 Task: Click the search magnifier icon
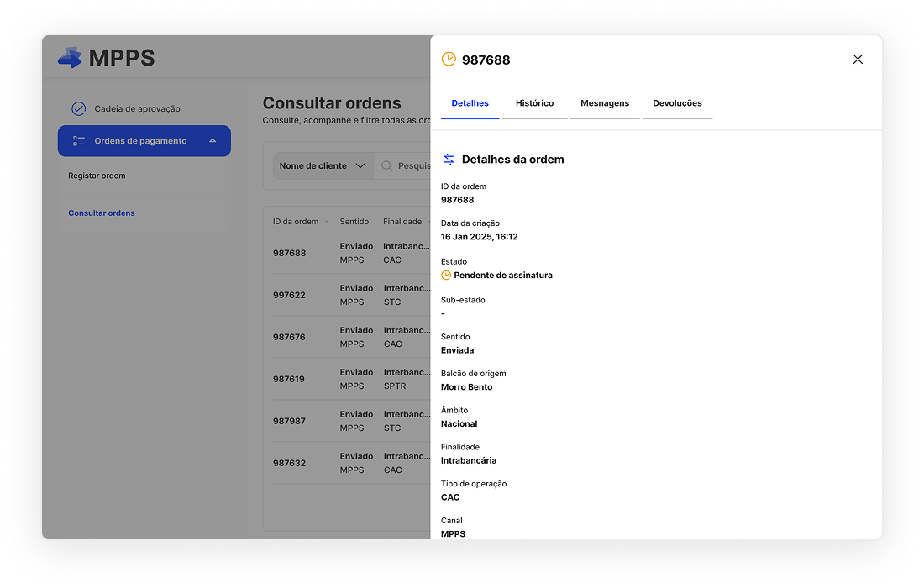tap(387, 166)
